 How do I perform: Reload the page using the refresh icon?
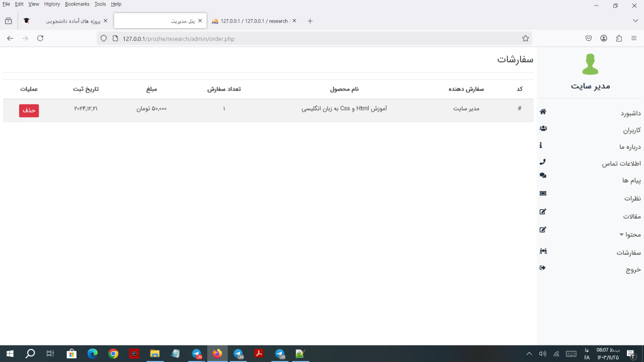click(x=40, y=38)
